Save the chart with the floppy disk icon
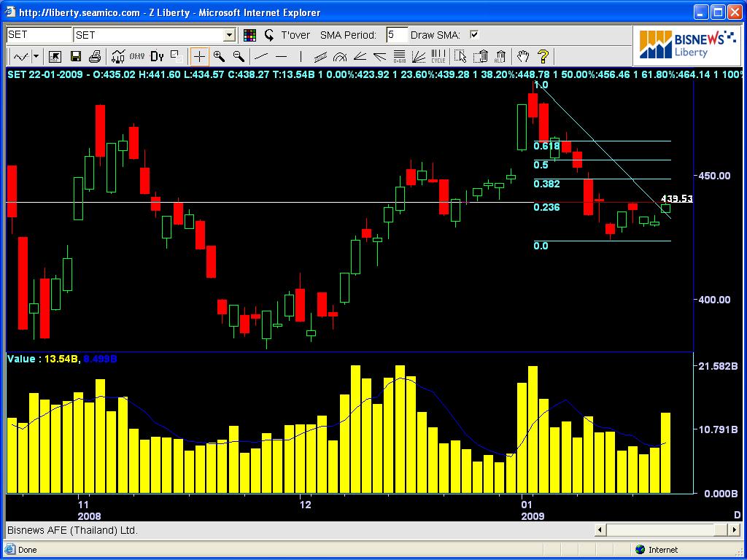The height and width of the screenshot is (560, 747). 75,57
